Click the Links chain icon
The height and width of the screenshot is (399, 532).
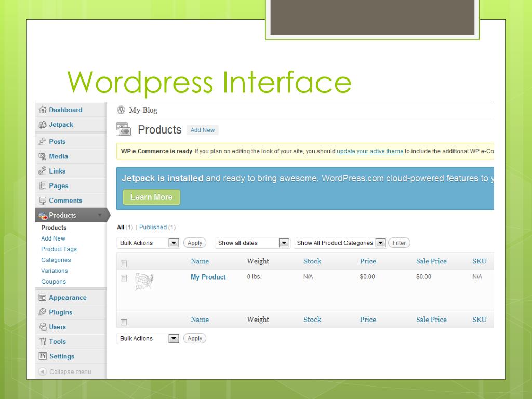pos(43,171)
